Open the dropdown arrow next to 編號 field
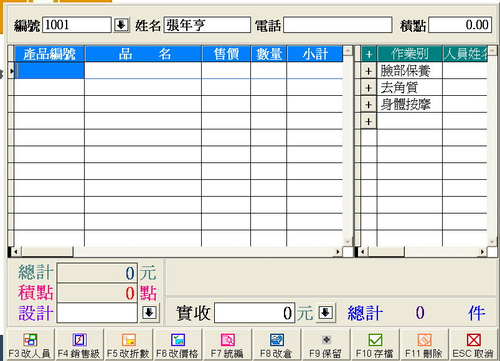Viewport: 500px width, 361px height. [x=121, y=25]
